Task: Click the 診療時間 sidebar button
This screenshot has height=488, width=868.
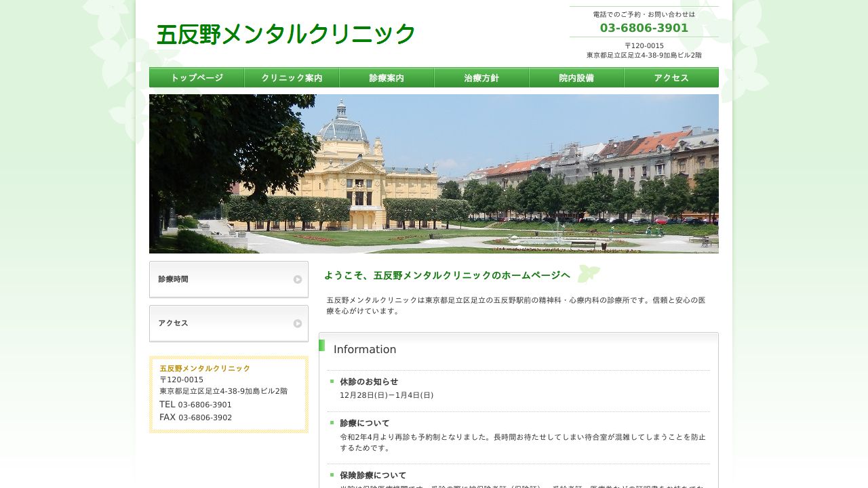Action: coord(229,279)
